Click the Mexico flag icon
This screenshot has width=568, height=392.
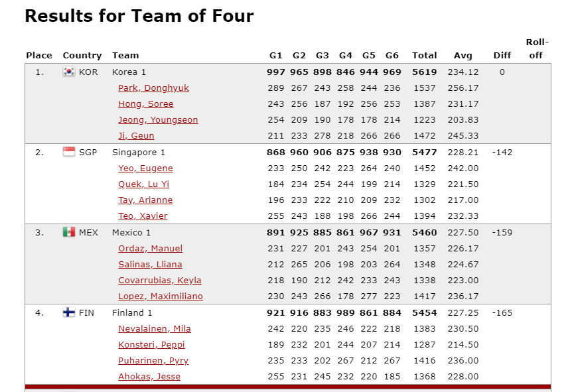[x=69, y=232]
